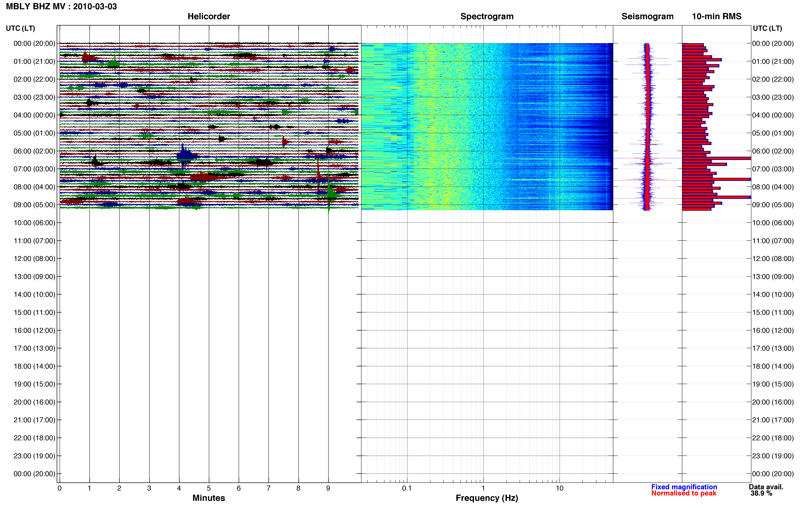
Task: Click the 'Normalised to peak' red legend text
Action: pyautogui.click(x=684, y=493)
